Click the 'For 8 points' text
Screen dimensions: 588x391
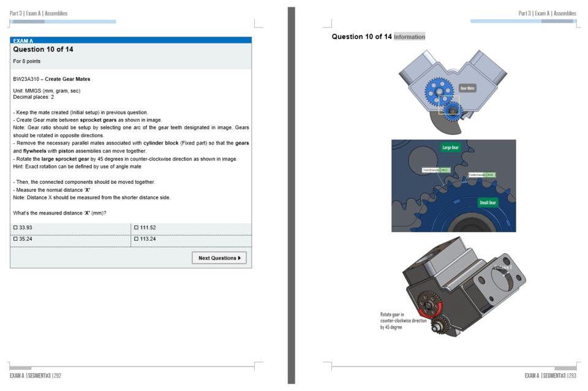click(x=26, y=61)
